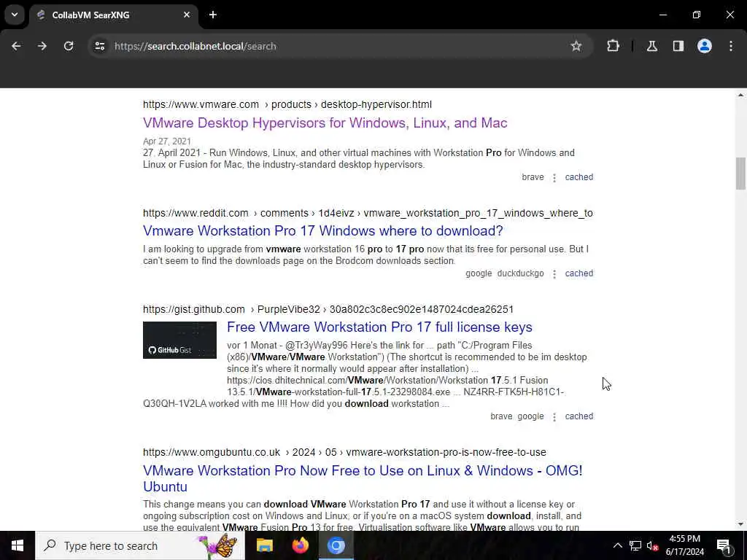This screenshot has height=560, width=747.
Task: Open cached copy of VMware hypervisors result
Action: pyautogui.click(x=578, y=177)
